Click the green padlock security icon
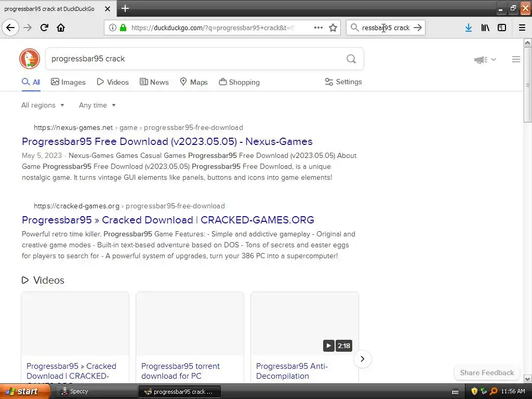 point(123,28)
